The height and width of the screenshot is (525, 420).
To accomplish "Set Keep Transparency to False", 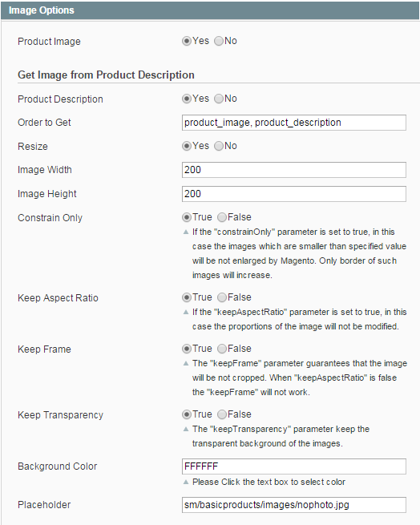I will pyautogui.click(x=222, y=414).
